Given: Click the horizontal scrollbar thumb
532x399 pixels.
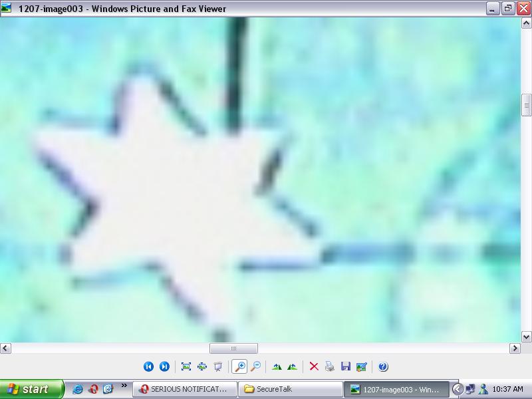Looking at the screenshot, I should (233, 348).
